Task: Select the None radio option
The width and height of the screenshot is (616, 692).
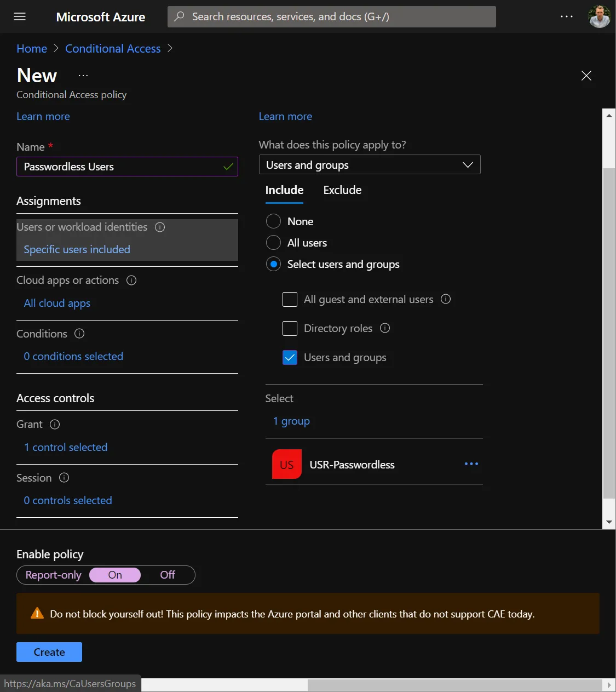Action: [x=273, y=221]
